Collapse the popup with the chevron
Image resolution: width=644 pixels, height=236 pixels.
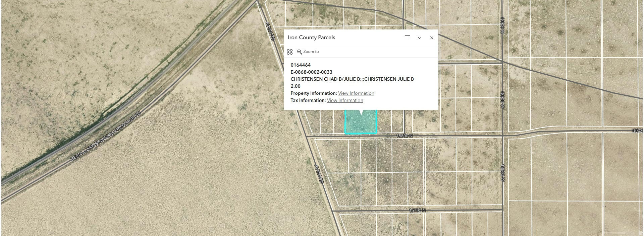coord(420,38)
